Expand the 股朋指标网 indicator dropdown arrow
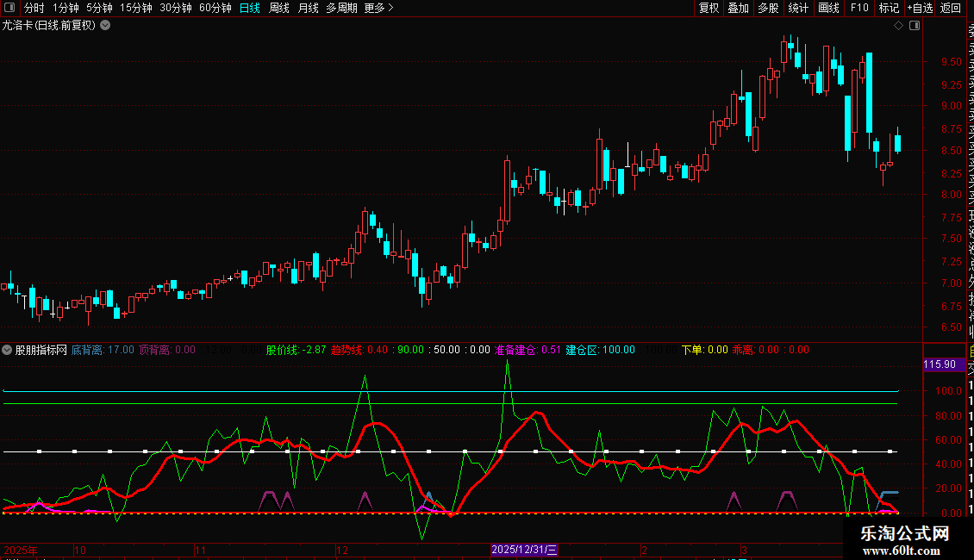The image size is (974, 560). point(7,350)
